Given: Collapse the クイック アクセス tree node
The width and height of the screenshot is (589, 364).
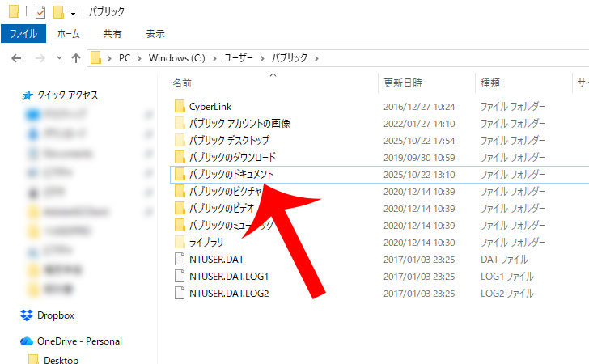Looking at the screenshot, I should pyautogui.click(x=12, y=95).
